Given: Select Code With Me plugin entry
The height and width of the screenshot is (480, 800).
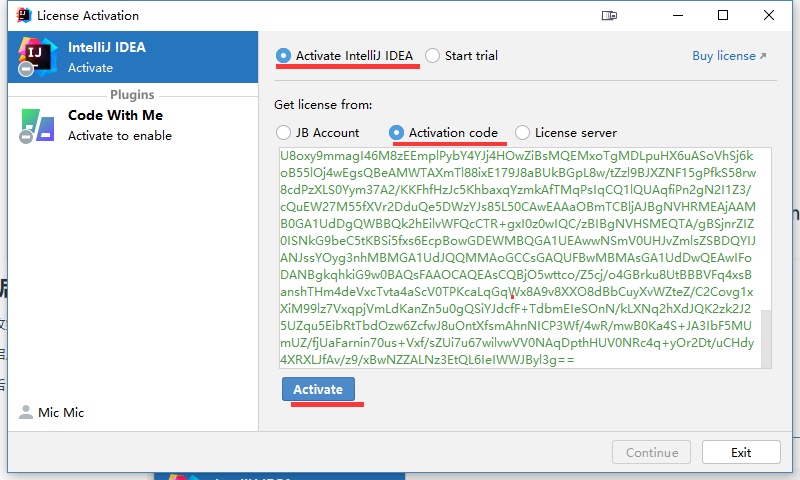Looking at the screenshot, I should coord(133,125).
